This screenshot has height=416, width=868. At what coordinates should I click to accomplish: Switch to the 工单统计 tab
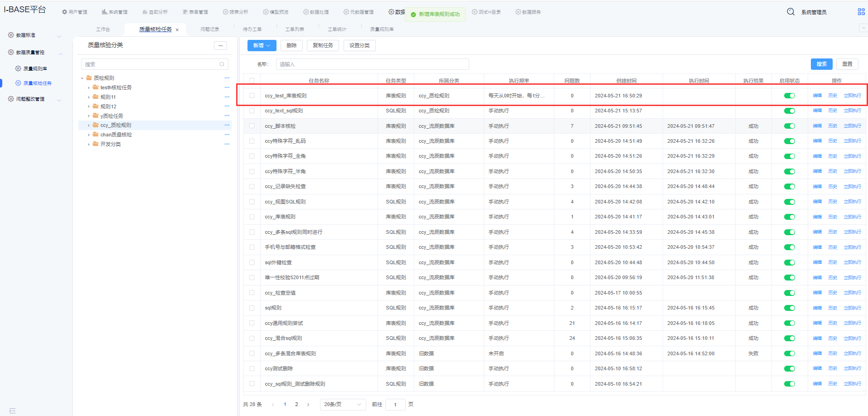click(x=337, y=29)
